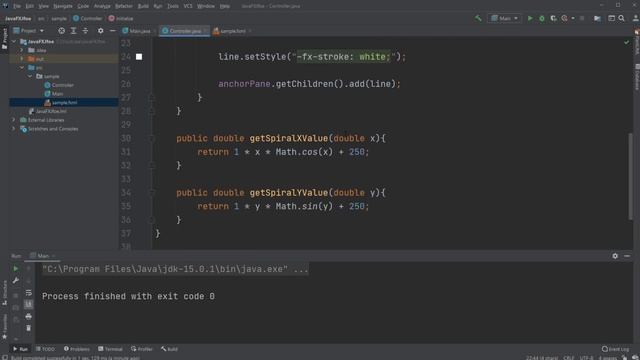The height and width of the screenshot is (360, 640).
Task: Toggle soft-wrap in the Run console
Action: point(28,293)
